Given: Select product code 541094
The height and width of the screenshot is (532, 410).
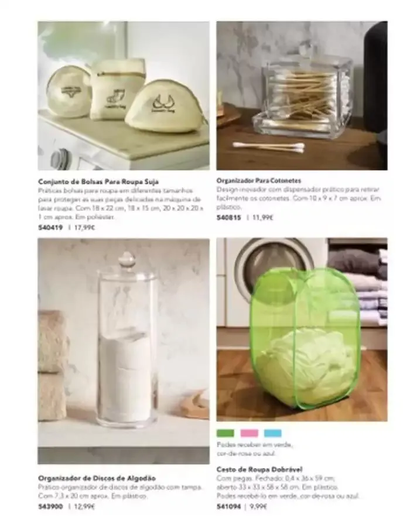Looking at the screenshot, I should coord(228,507).
